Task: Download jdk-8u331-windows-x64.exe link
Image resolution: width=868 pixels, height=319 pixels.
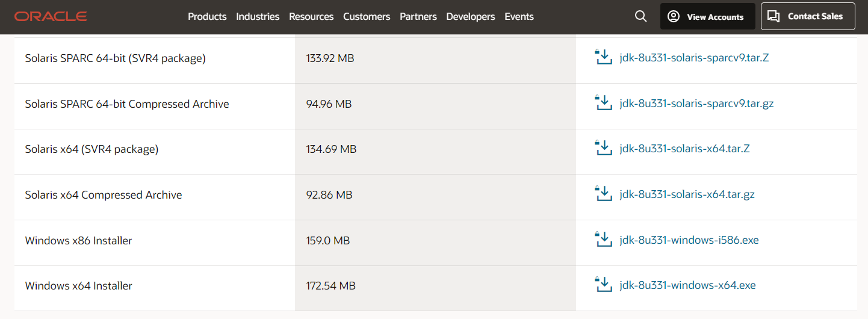Action: (x=687, y=285)
